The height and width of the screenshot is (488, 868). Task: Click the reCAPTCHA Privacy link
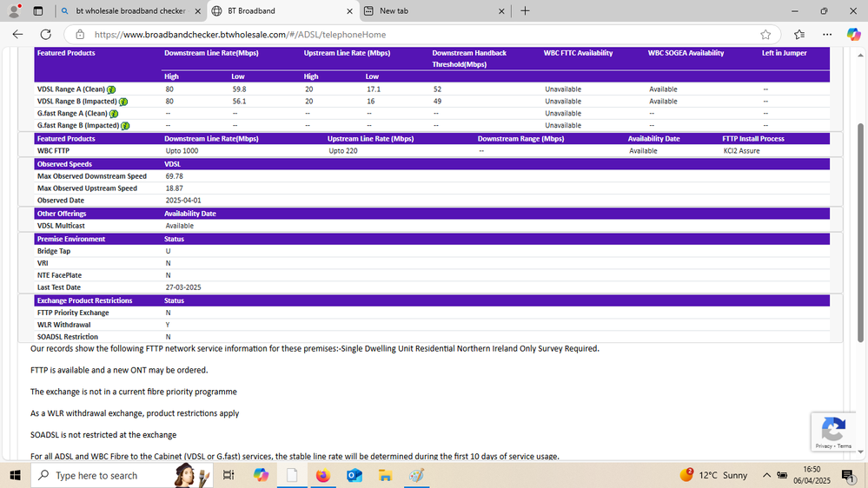(824, 446)
